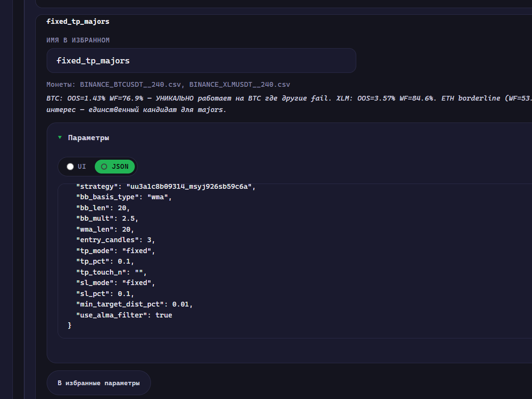
Task: Click the "wma_len": 20 line
Action: [x=105, y=229]
